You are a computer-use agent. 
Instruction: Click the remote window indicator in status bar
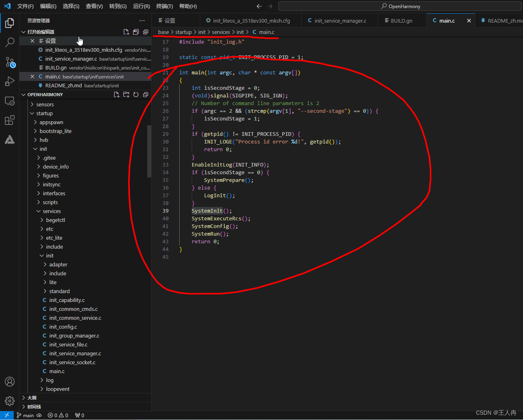pyautogui.click(x=7, y=415)
